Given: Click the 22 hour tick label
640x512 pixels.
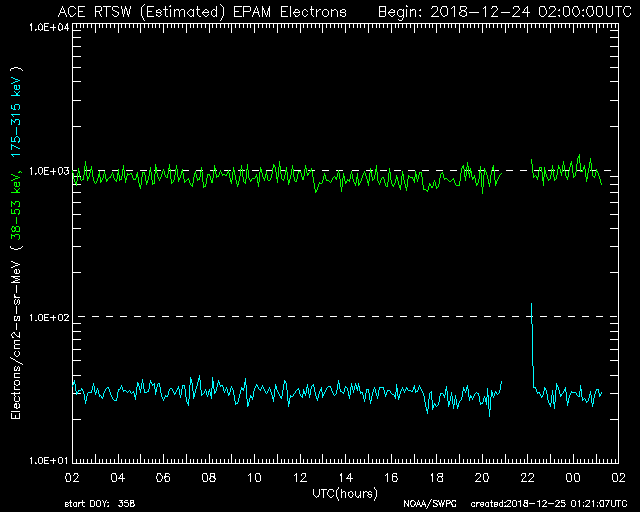Looking at the screenshot, I should coord(527,477).
